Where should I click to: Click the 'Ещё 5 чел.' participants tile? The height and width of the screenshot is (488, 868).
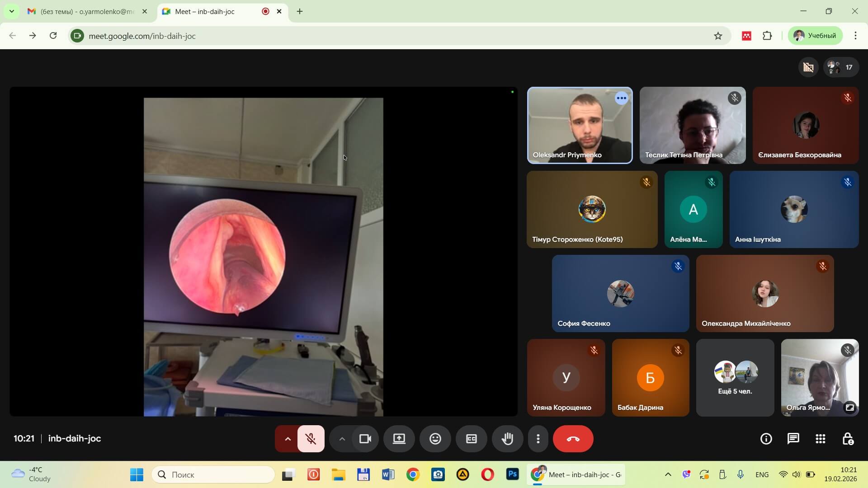[735, 378]
